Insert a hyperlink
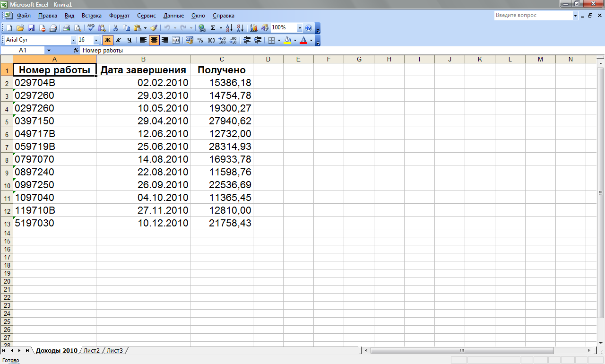 point(202,28)
